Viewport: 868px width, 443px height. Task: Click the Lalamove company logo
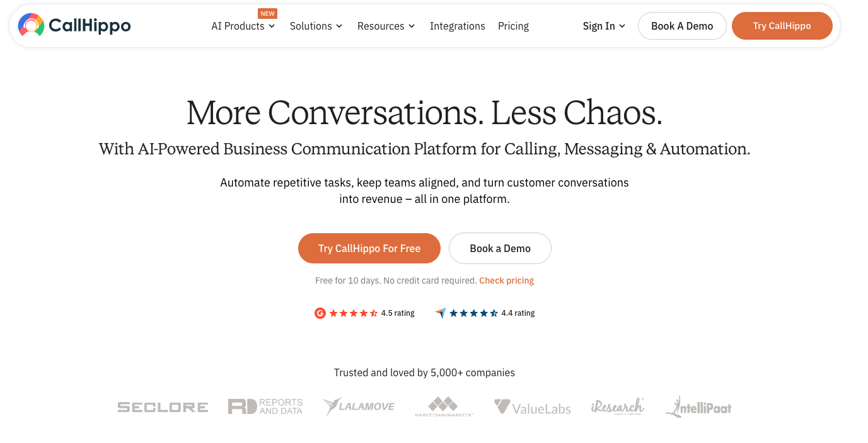pos(359,406)
